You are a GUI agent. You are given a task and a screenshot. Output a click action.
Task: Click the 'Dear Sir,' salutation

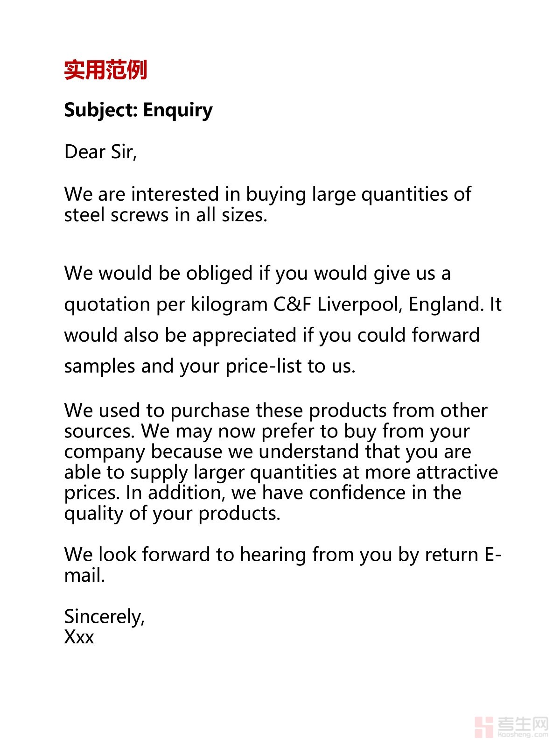click(100, 152)
